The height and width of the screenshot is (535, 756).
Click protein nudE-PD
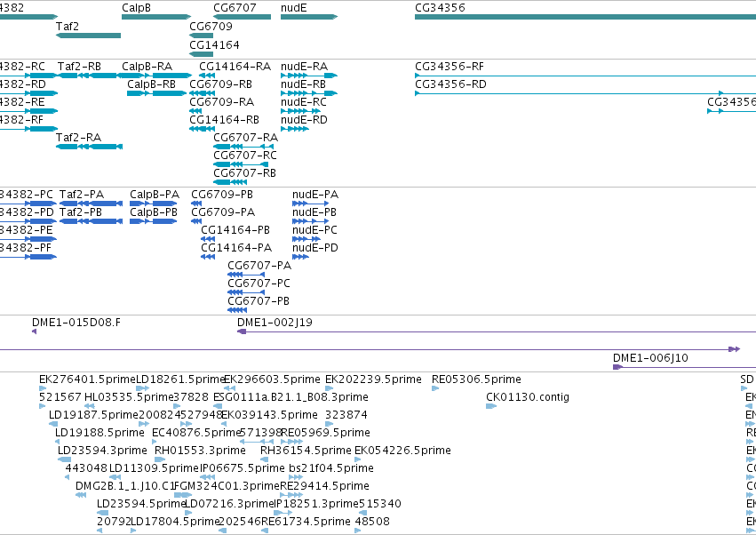pos(300,257)
